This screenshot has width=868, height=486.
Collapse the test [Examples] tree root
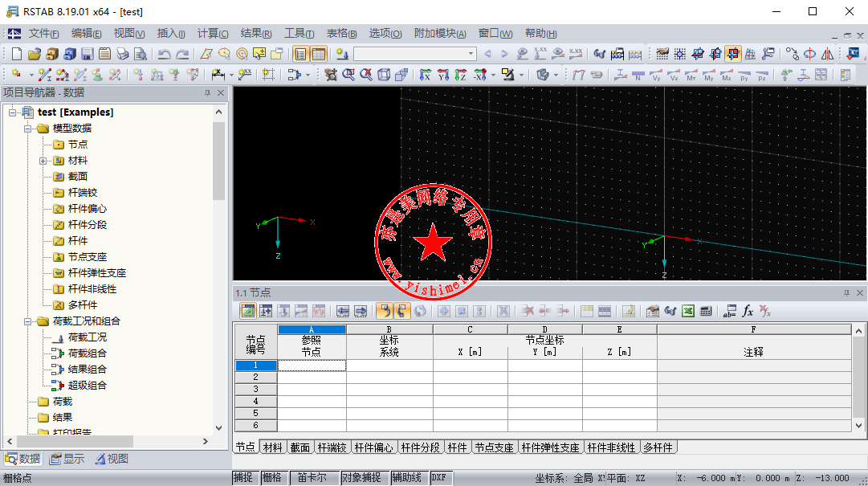pos(12,112)
